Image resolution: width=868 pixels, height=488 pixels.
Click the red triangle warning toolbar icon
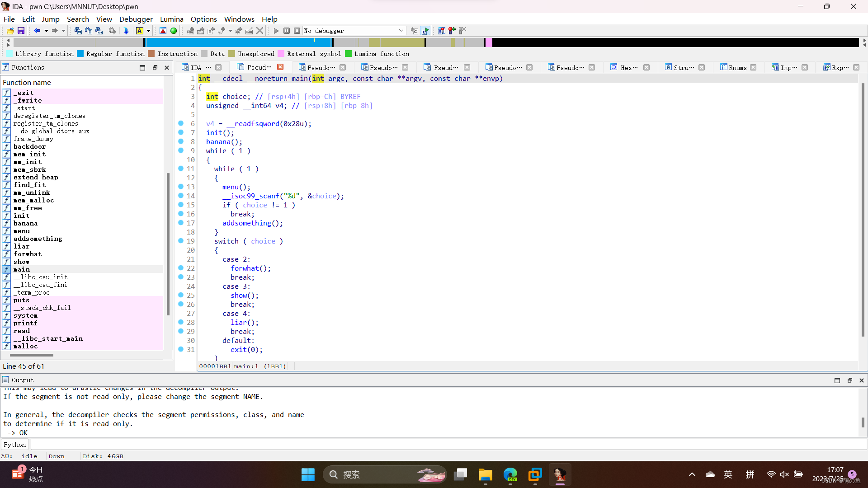pyautogui.click(x=163, y=31)
